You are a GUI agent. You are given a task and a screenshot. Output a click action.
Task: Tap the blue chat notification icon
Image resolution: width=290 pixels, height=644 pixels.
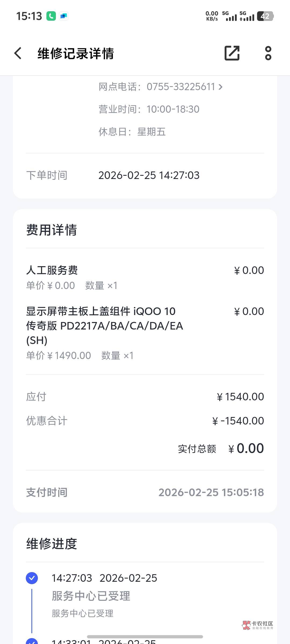tap(64, 16)
